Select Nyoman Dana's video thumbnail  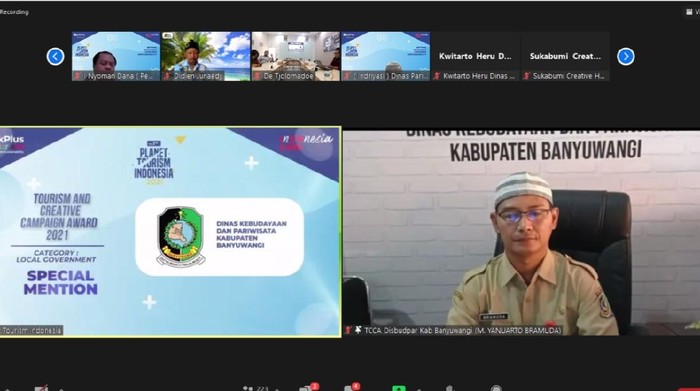tap(116, 56)
